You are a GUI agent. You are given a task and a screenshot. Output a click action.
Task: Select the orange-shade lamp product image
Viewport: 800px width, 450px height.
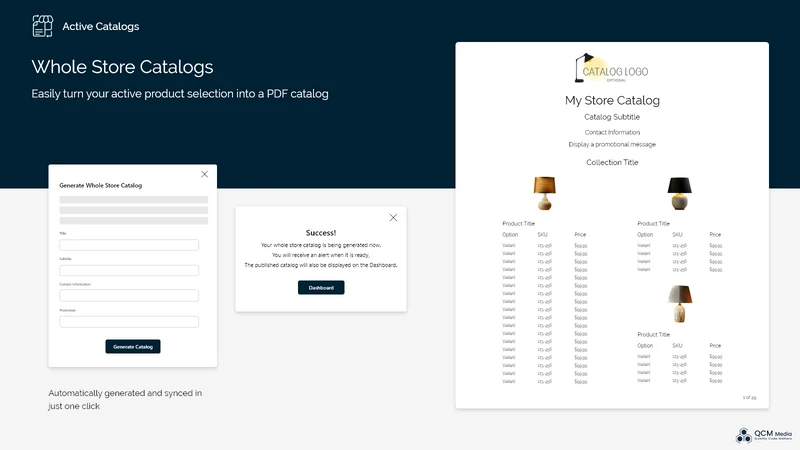point(544,193)
